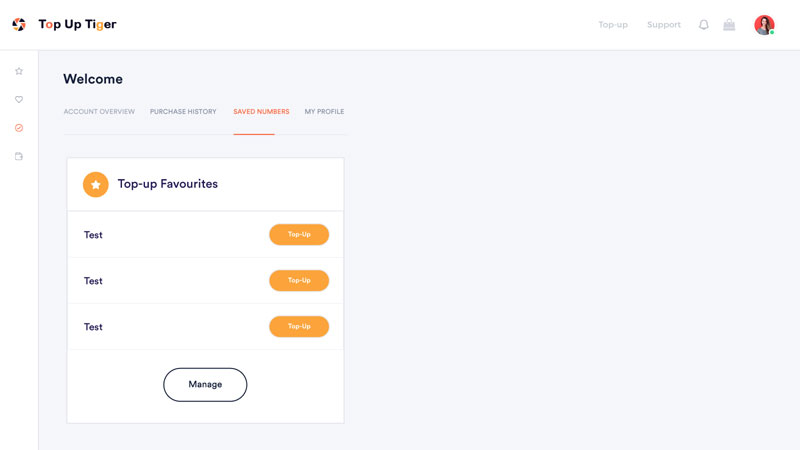The width and height of the screenshot is (800, 450).
Task: Switch to the Account Overview tab
Action: point(99,112)
